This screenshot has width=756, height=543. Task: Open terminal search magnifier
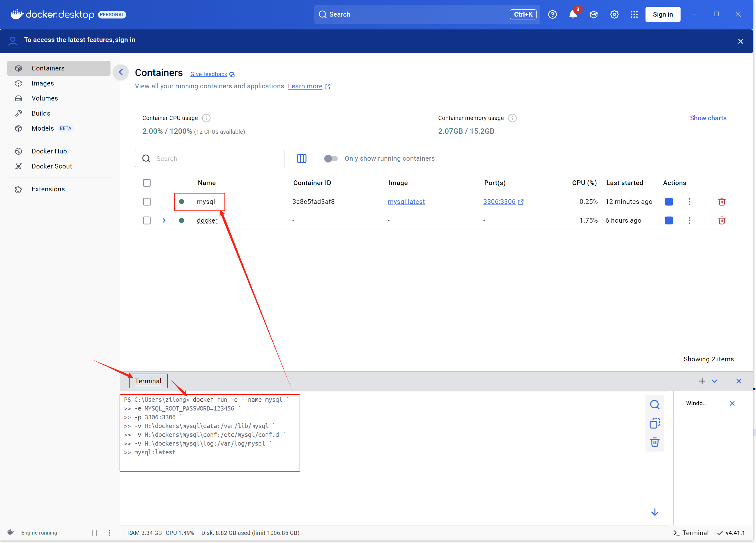click(654, 405)
